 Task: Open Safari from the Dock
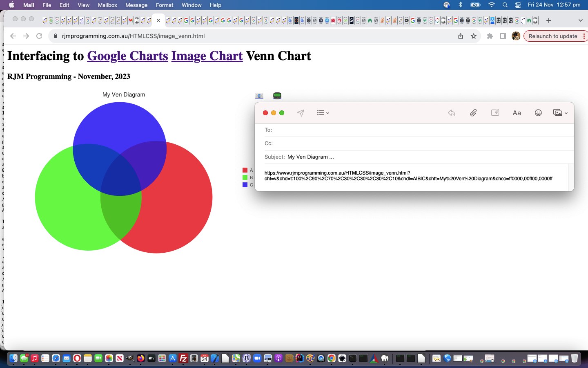pyautogui.click(x=56, y=359)
